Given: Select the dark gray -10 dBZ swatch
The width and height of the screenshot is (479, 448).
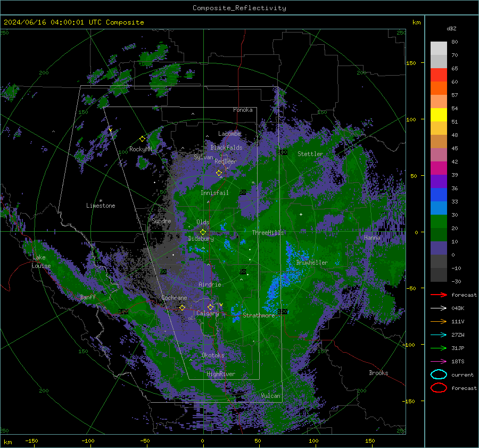Looking at the screenshot, I should 439,274.
